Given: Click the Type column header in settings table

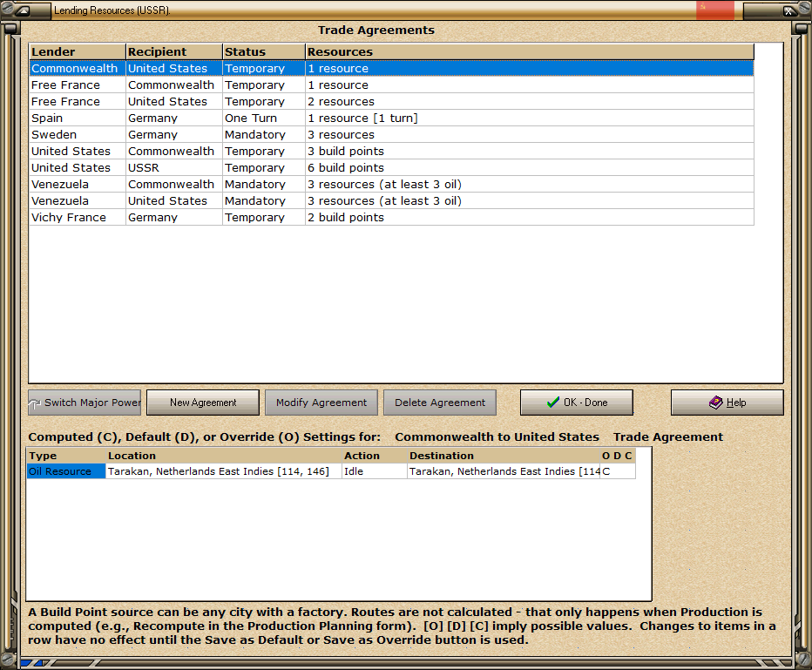Looking at the screenshot, I should coord(66,456).
